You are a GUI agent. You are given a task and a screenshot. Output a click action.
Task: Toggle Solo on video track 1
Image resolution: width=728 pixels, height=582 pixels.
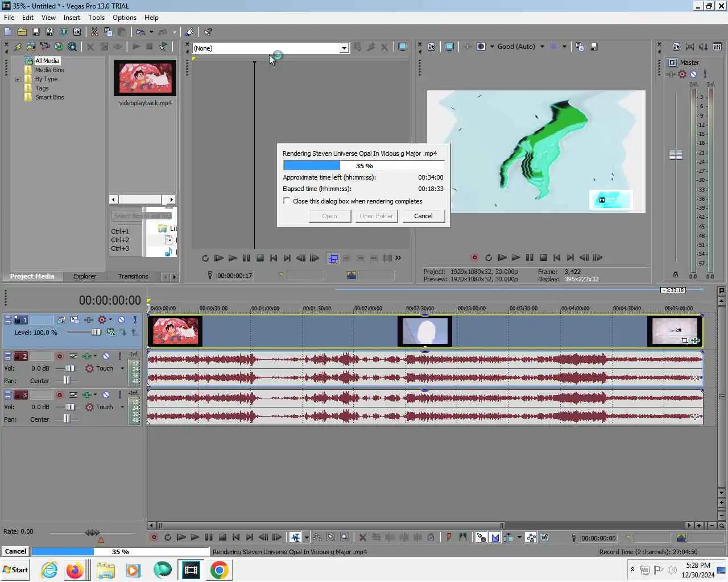135,320
